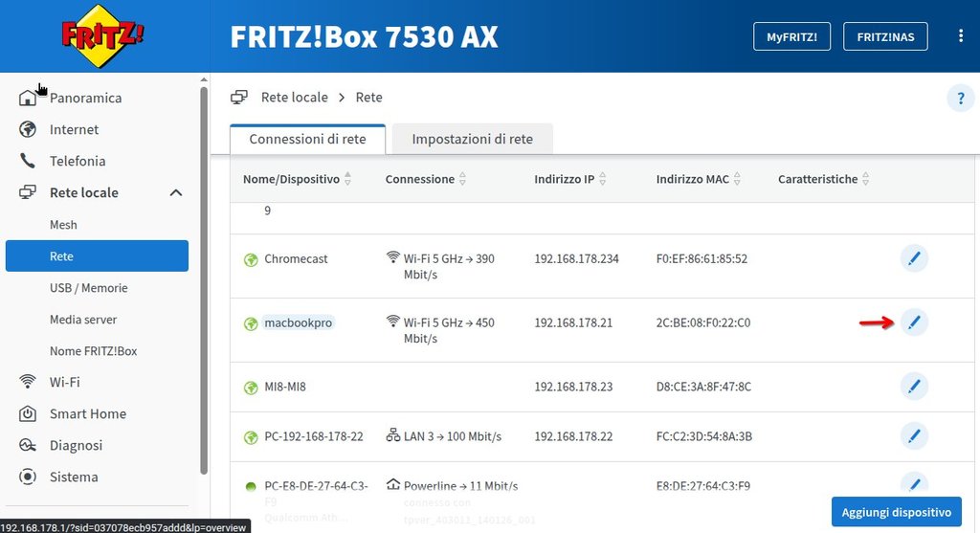The width and height of the screenshot is (980, 533).
Task: Open the help question mark icon
Action: pos(961,99)
